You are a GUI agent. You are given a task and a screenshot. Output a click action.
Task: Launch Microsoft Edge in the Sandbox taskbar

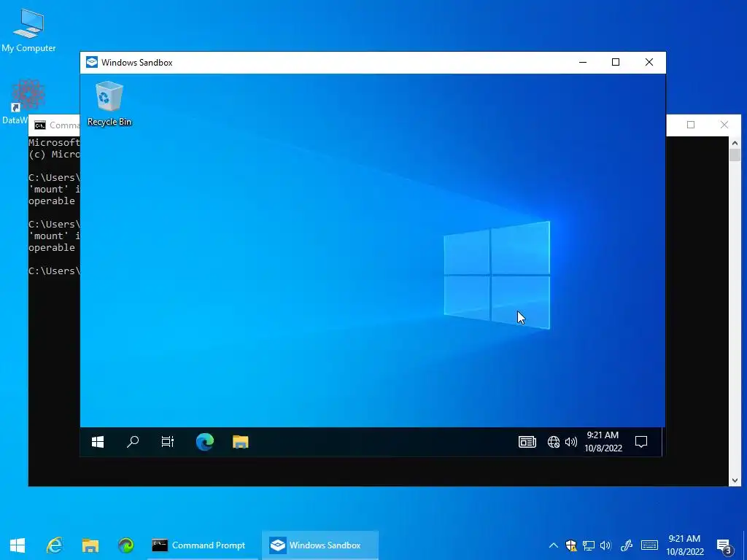point(205,442)
